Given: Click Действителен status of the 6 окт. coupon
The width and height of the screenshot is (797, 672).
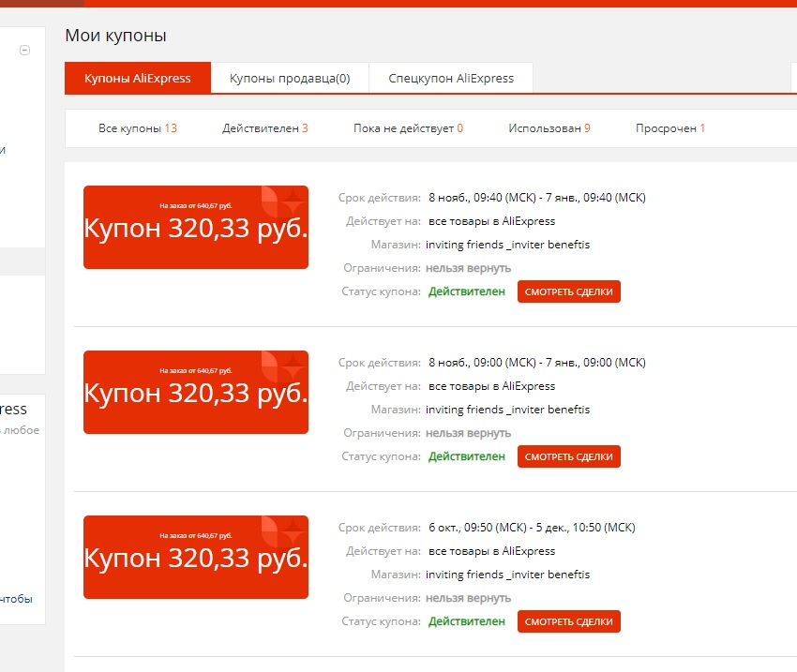Looking at the screenshot, I should [467, 621].
